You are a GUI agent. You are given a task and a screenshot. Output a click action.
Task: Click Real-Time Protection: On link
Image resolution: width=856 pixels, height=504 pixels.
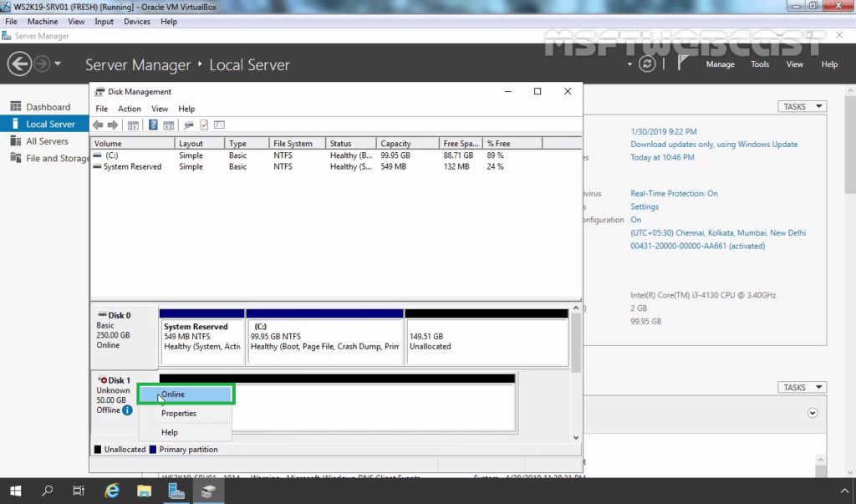(675, 193)
